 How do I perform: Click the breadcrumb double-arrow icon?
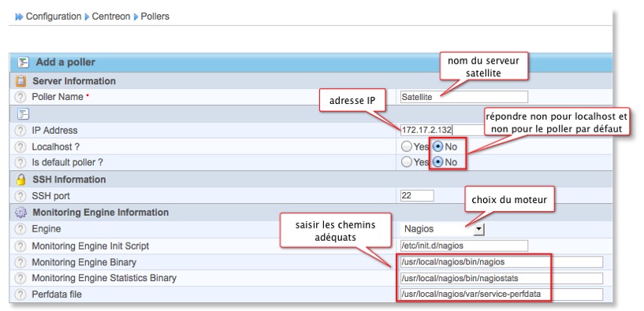point(19,17)
